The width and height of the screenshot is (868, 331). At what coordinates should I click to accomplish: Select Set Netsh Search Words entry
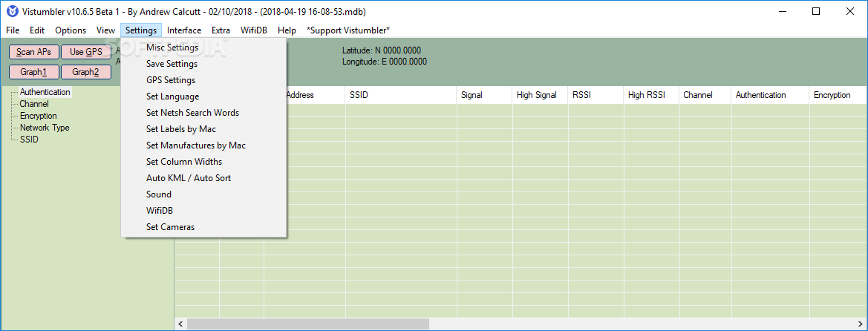pos(203,113)
